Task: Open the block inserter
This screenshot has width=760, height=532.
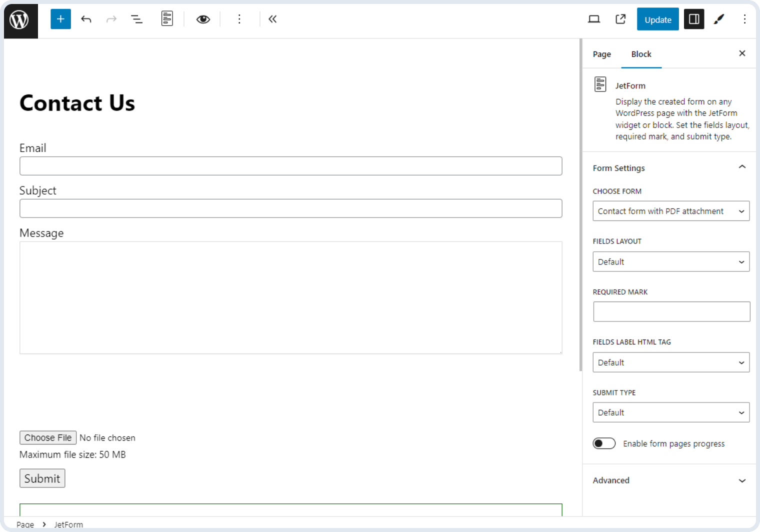Action: 60,19
